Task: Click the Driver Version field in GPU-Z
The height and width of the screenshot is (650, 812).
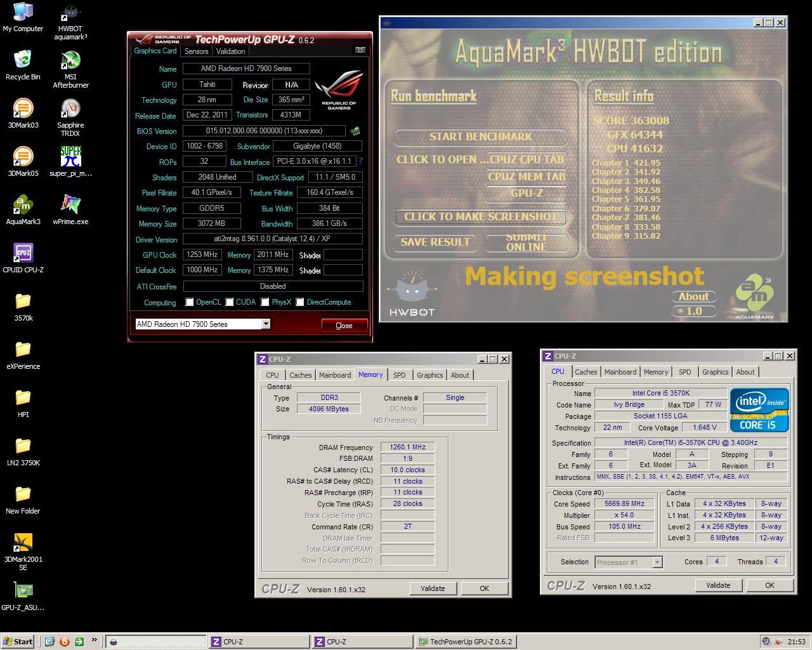Action: [x=273, y=239]
